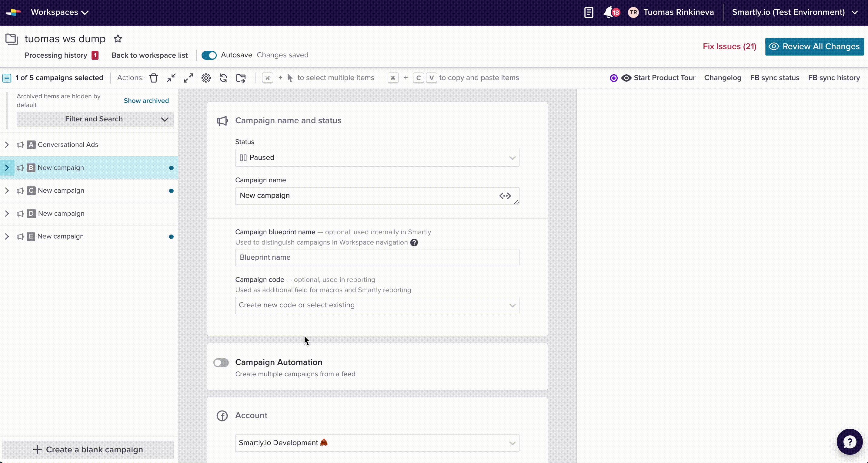Open the Changelog menu item
Screen dimensions: 868x463
pos(722,78)
